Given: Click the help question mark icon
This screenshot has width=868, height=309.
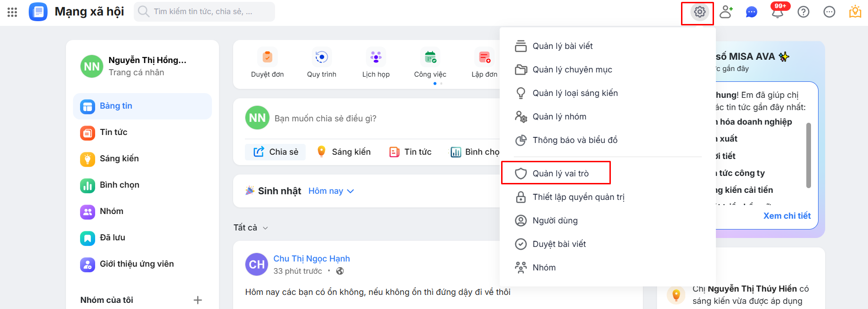Looking at the screenshot, I should pos(803,12).
